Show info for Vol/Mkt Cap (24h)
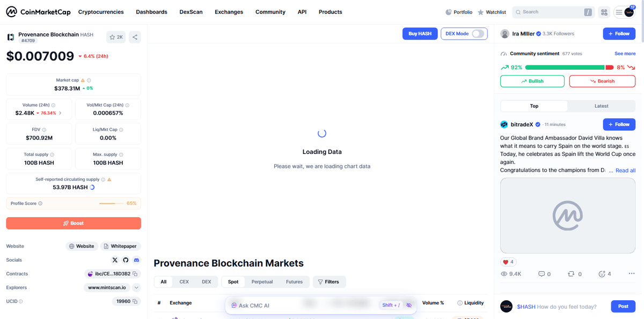Viewport: 644px width, 319px height. 128,105
